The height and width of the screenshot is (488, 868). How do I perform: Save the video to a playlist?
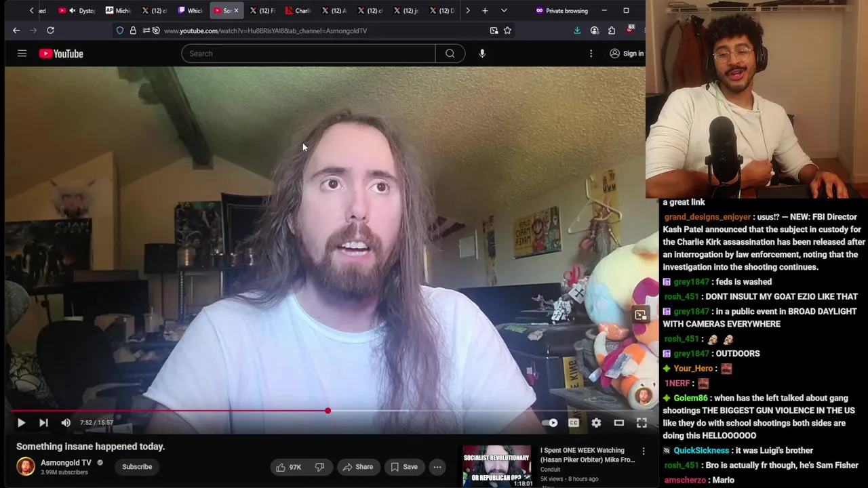404,467
